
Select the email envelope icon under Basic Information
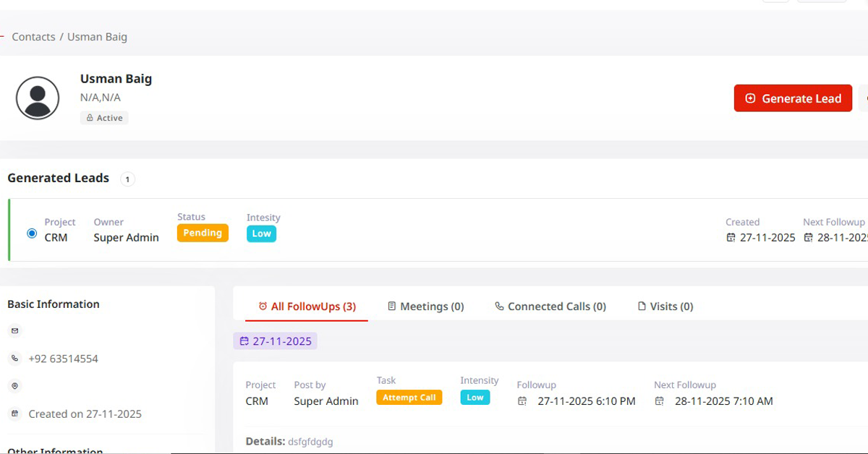point(14,330)
